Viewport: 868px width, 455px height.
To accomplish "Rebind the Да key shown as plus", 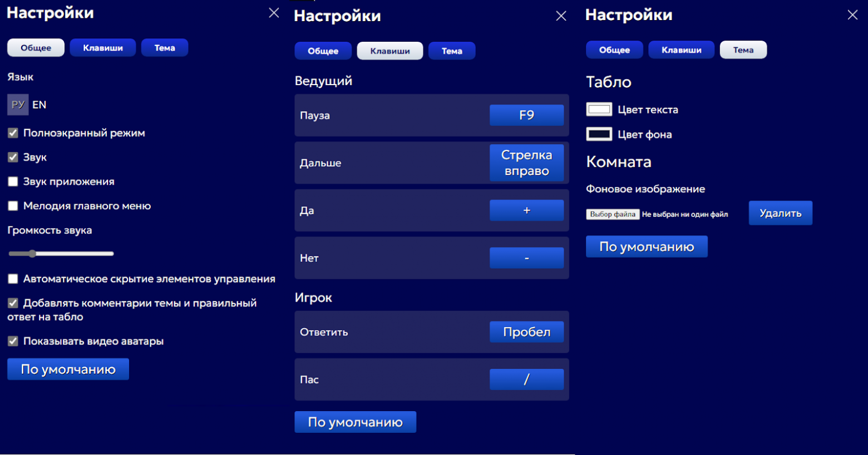I will tap(526, 210).
